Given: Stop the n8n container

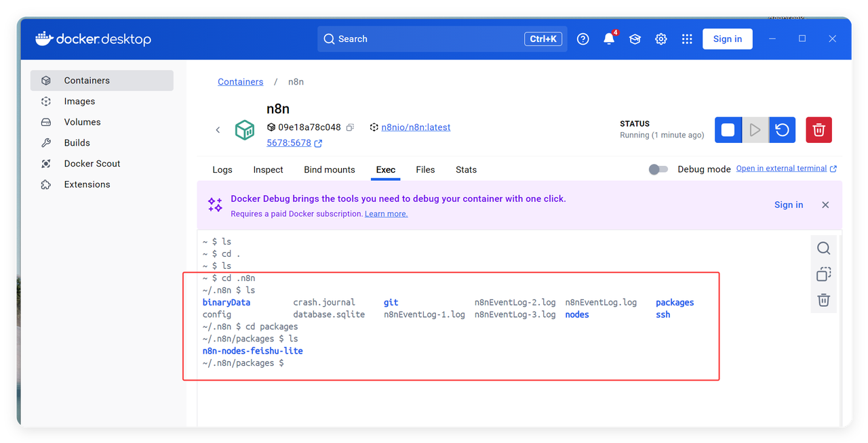Looking at the screenshot, I should click(x=728, y=129).
